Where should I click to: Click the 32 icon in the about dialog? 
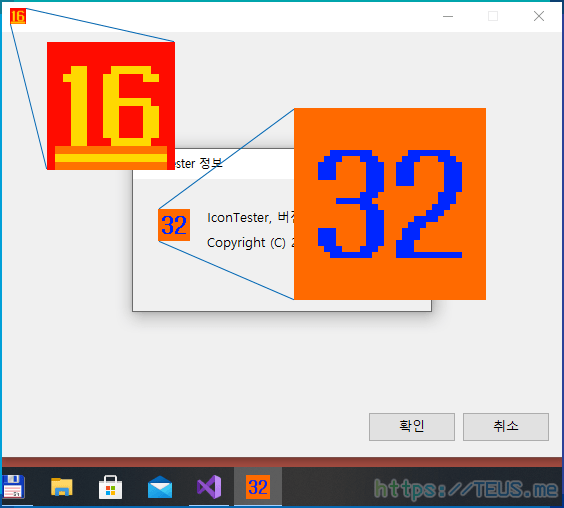(x=174, y=225)
